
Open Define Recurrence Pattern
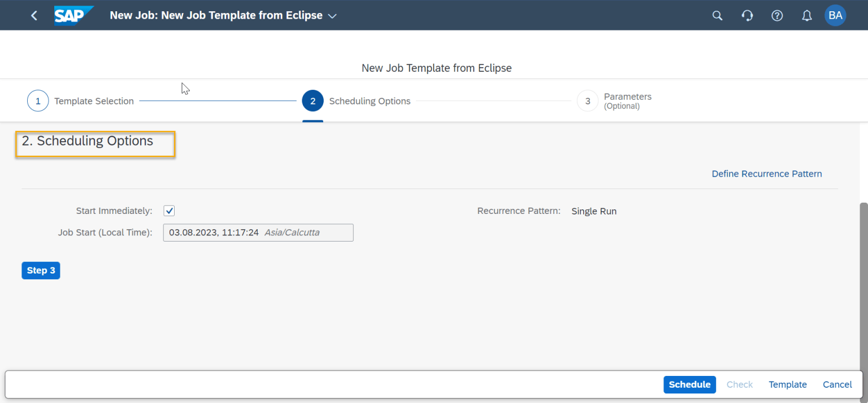(766, 174)
